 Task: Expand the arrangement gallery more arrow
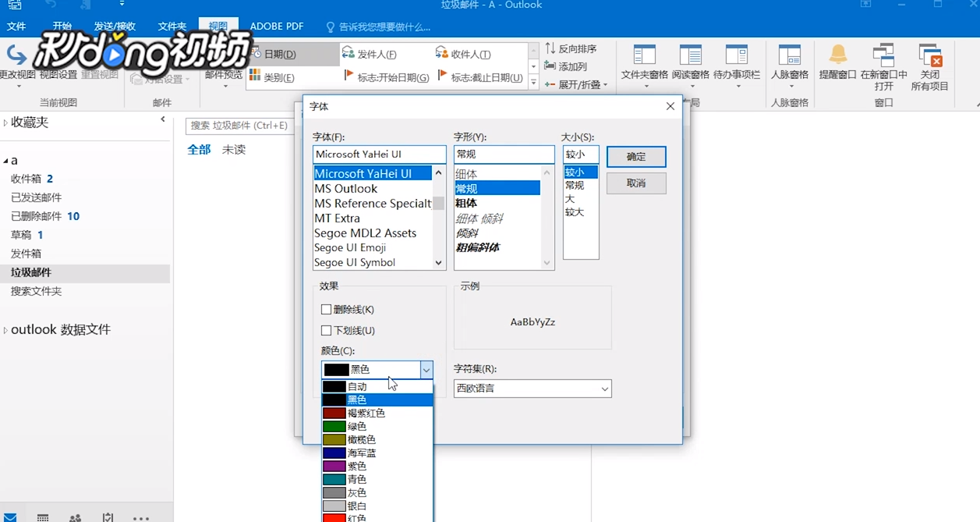(x=534, y=81)
